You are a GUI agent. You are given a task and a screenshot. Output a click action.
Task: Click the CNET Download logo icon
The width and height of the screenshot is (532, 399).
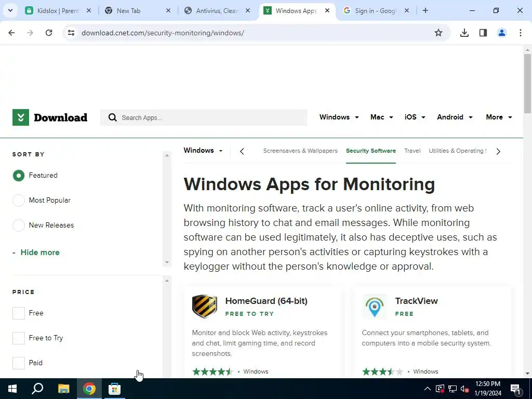tap(21, 117)
